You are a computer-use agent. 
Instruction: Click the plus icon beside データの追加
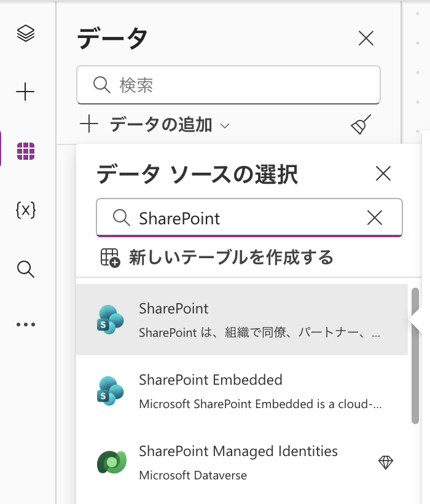89,124
